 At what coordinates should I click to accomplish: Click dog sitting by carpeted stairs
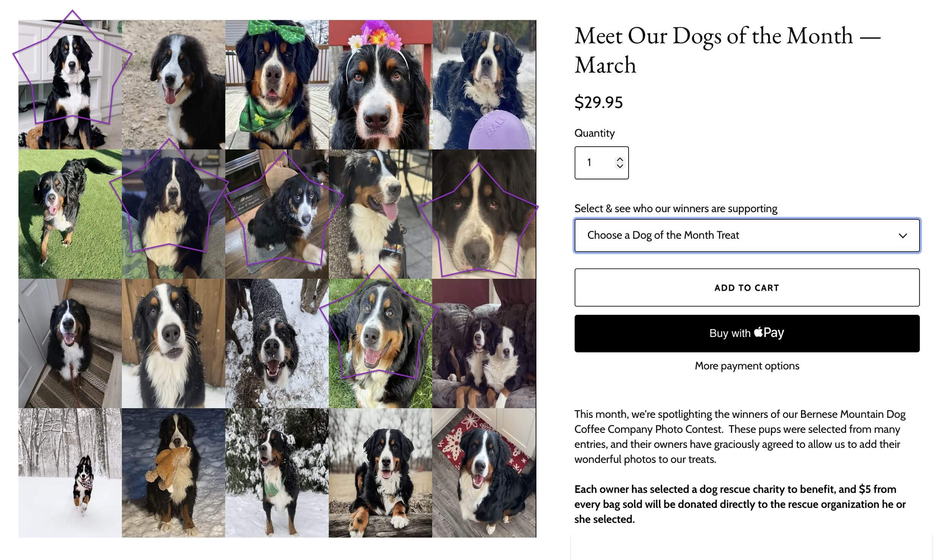[x=70, y=343]
